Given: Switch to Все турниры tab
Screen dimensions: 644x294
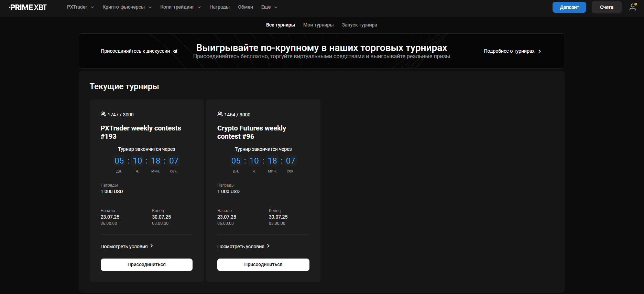Looking at the screenshot, I should point(281,25).
